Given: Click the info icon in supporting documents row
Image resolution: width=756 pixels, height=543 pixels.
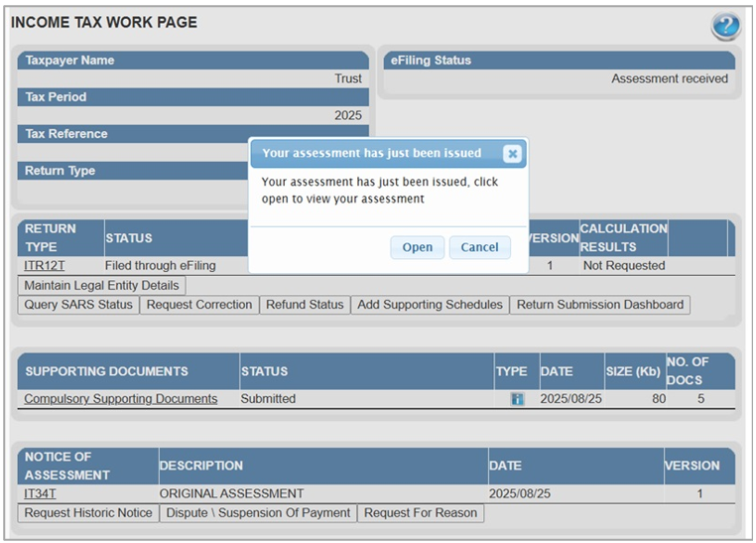Looking at the screenshot, I should click(517, 399).
